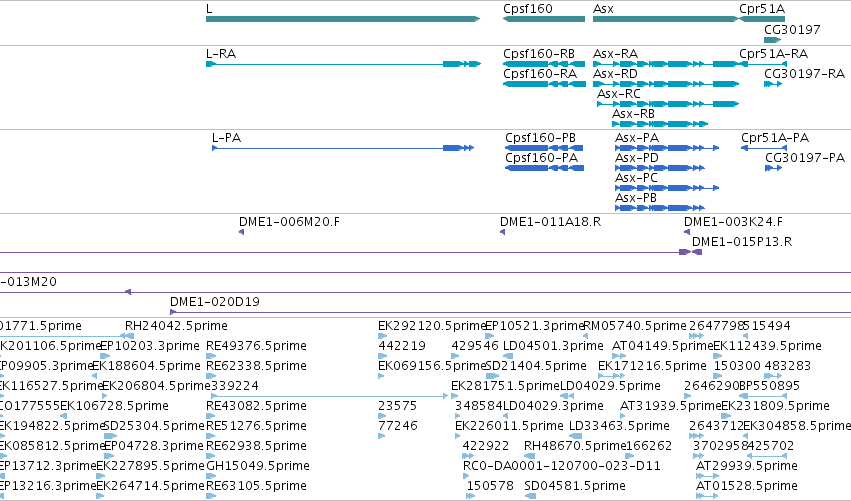The width and height of the screenshot is (851, 501).
Task: Click EST EK112439.5prime
Action: click(767, 346)
